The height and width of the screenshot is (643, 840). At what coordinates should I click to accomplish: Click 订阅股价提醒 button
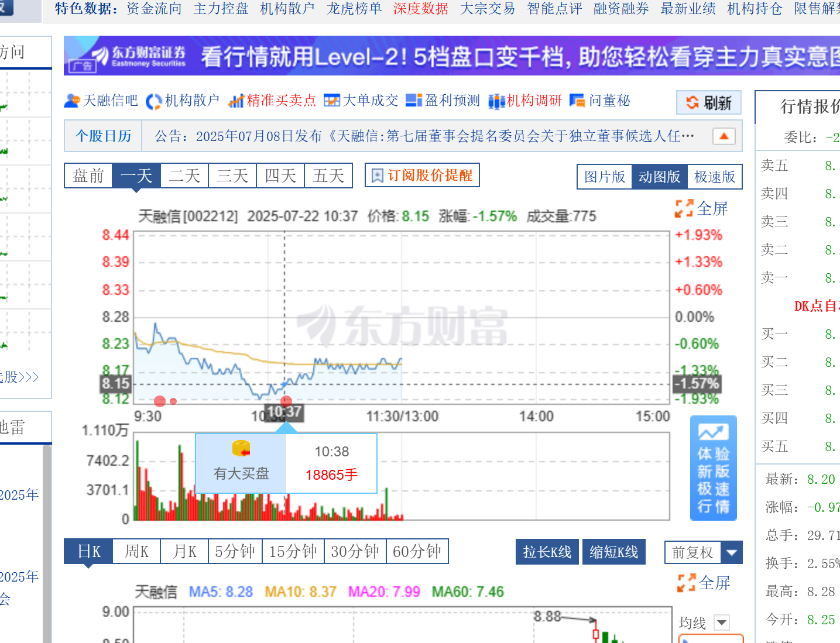coord(422,175)
